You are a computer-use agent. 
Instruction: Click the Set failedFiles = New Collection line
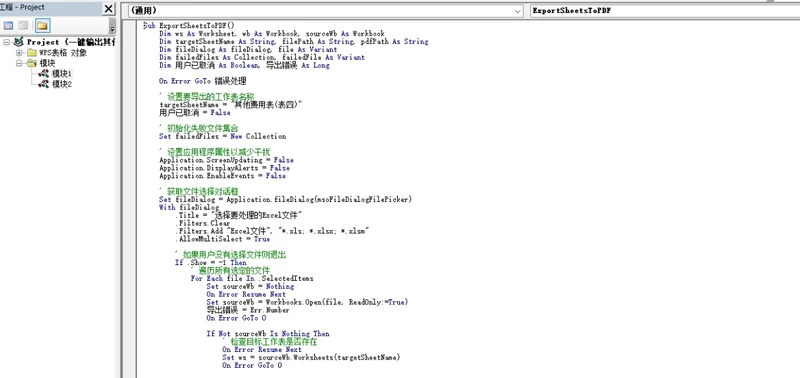click(222, 136)
